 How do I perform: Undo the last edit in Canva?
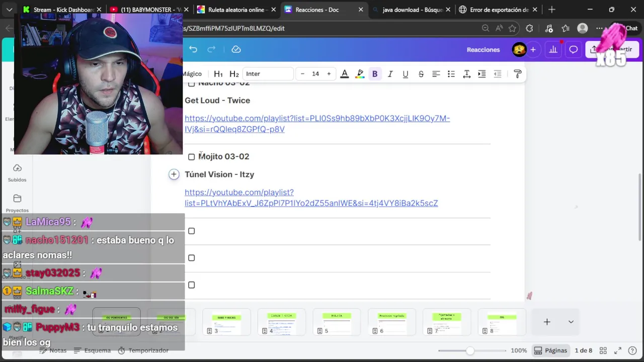(x=193, y=49)
